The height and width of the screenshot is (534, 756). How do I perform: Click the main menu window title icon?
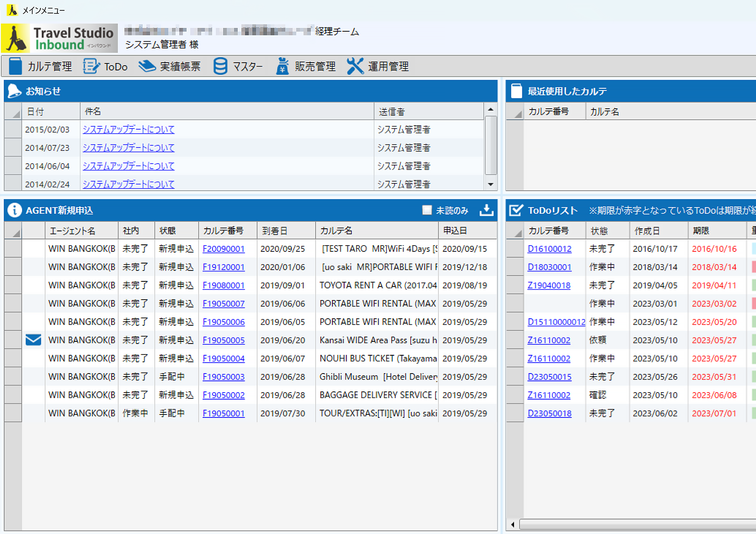tap(12, 10)
